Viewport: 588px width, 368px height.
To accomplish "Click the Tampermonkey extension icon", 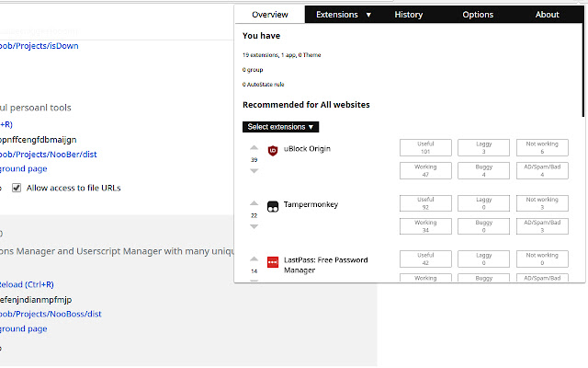I will click(x=273, y=206).
